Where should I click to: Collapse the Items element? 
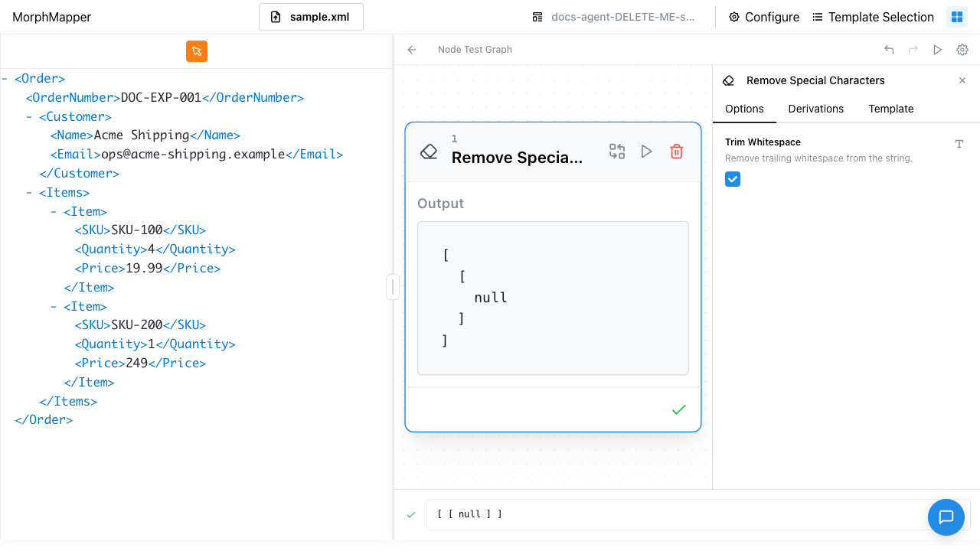pyautogui.click(x=30, y=193)
